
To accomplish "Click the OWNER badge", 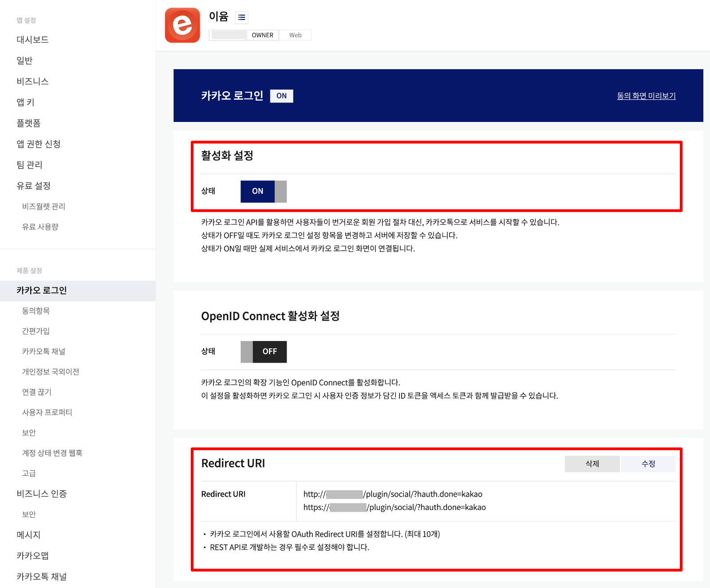I will [263, 35].
